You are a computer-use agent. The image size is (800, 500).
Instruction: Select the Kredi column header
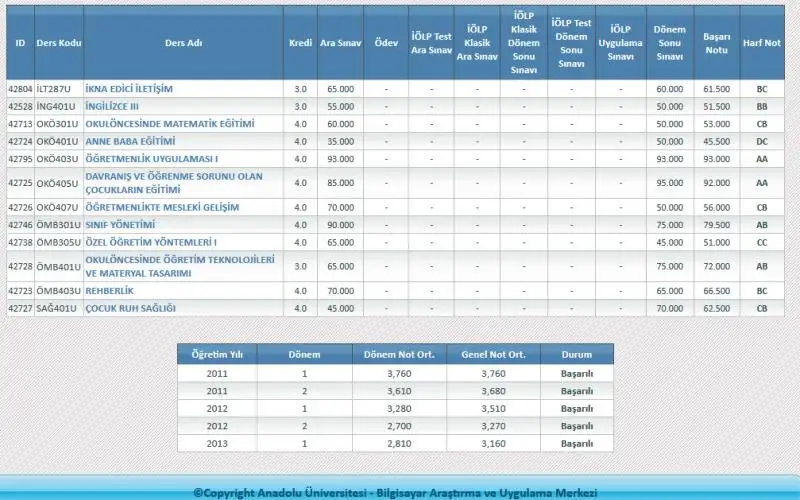point(300,44)
